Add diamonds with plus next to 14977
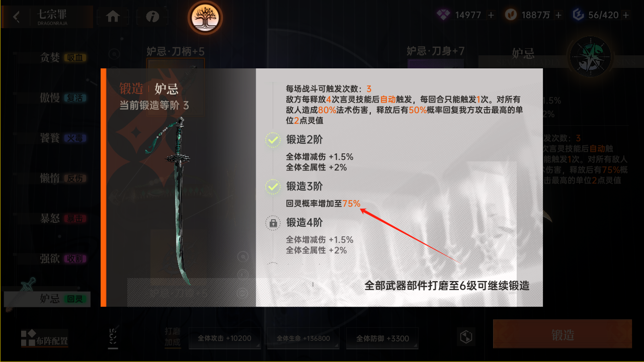 click(x=491, y=15)
